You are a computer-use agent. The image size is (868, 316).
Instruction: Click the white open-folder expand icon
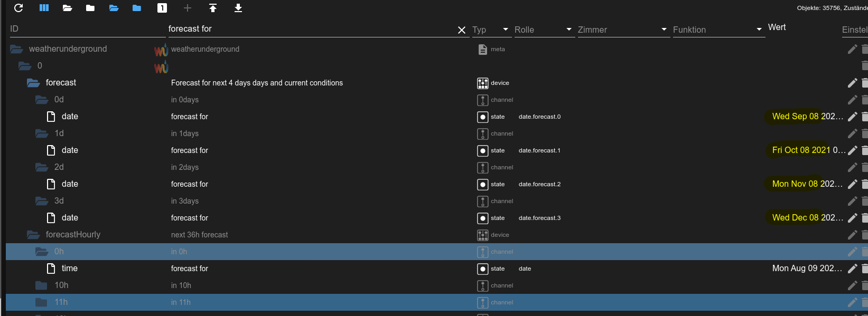pyautogui.click(x=67, y=8)
